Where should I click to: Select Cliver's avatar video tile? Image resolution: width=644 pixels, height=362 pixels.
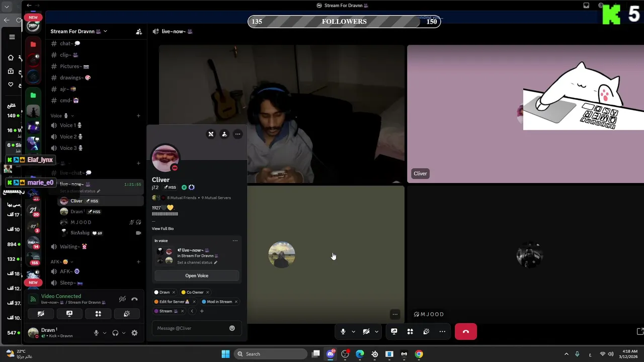[525, 114]
